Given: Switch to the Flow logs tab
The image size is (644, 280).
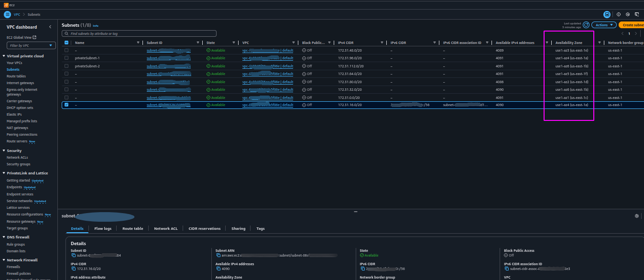Looking at the screenshot, I should 103,228.
